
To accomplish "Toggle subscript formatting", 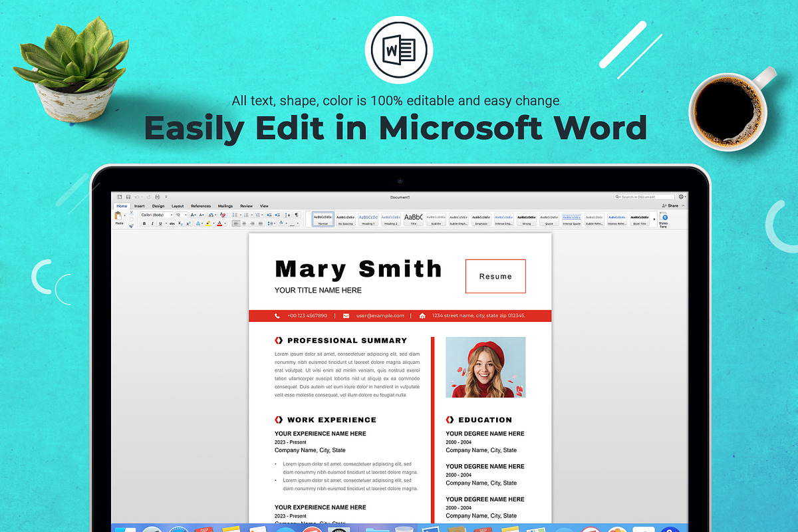I will pos(180,223).
